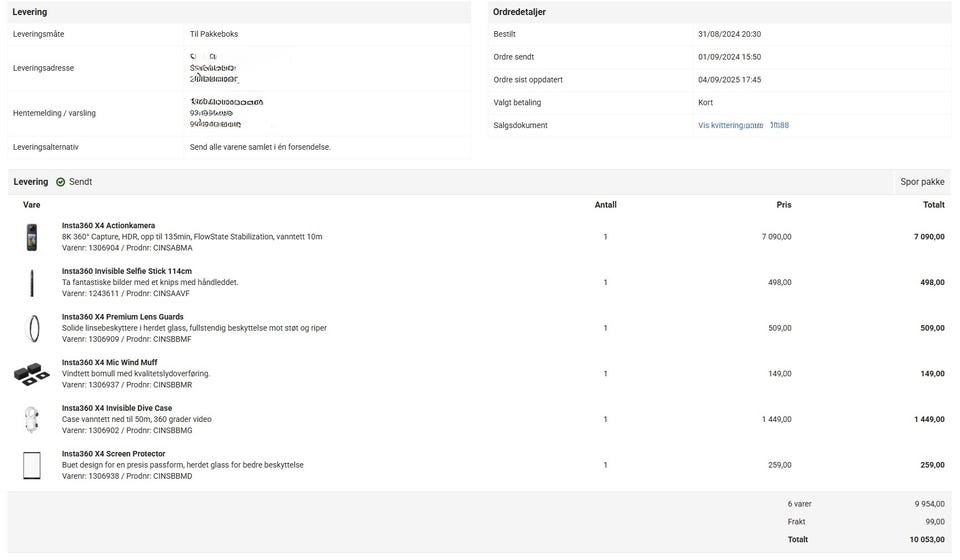The image size is (960, 560).
Task: Open the Screen Protector product image
Action: click(32, 465)
